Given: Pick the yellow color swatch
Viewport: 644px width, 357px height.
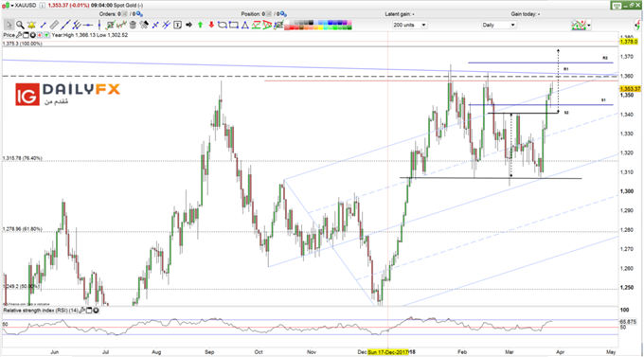Looking at the screenshot, I should (x=320, y=27).
